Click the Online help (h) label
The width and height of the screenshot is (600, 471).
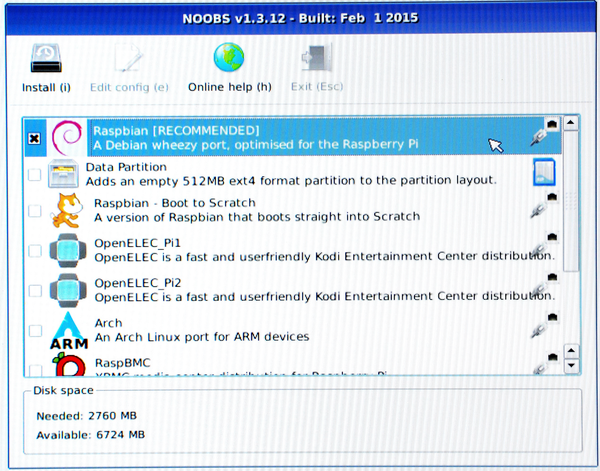[230, 87]
